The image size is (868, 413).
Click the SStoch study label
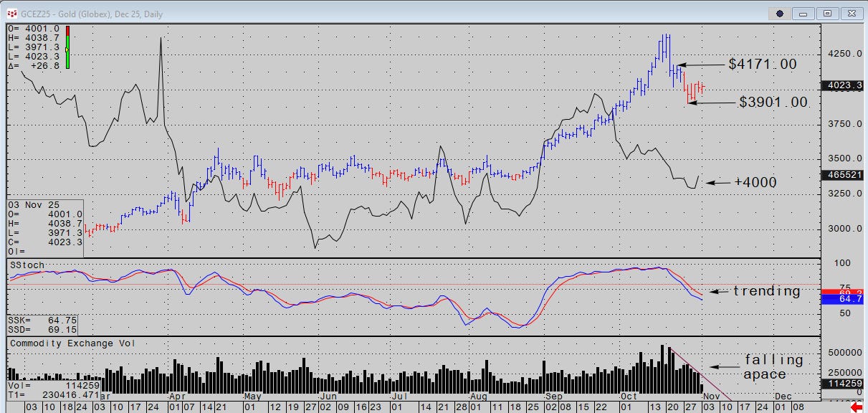pos(27,265)
